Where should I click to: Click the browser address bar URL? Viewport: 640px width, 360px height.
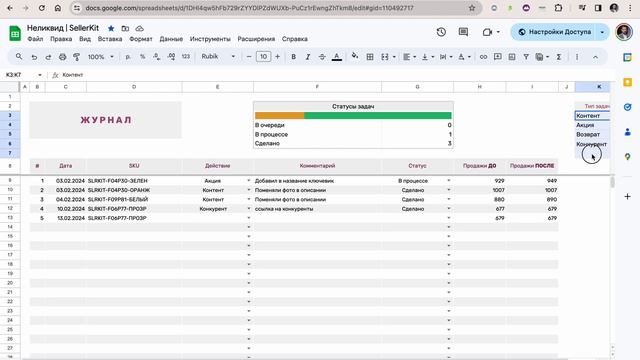coord(249,8)
